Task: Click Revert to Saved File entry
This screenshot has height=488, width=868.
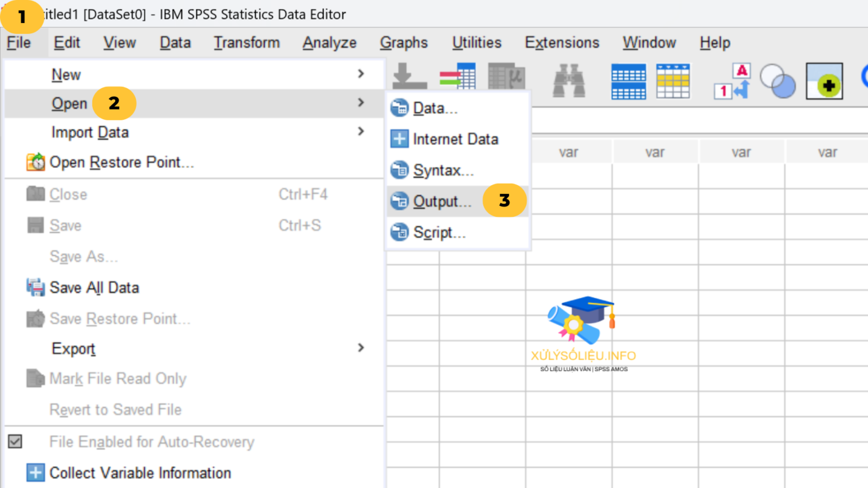Action: click(194, 409)
